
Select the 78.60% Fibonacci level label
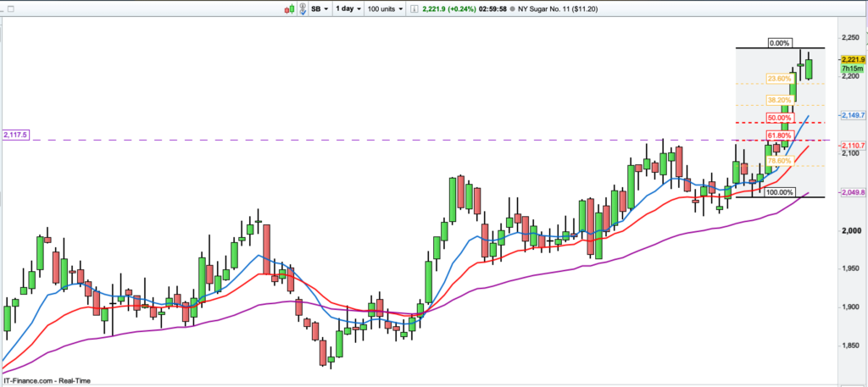tap(778, 160)
